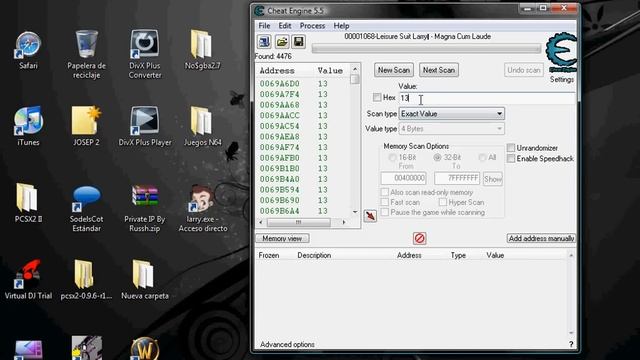Click the save floppy disk icon
The width and height of the screenshot is (640, 360).
tap(298, 42)
